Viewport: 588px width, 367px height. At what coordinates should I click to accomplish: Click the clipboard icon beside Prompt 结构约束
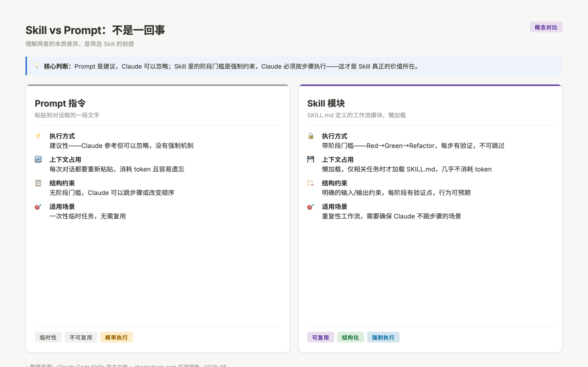38,183
